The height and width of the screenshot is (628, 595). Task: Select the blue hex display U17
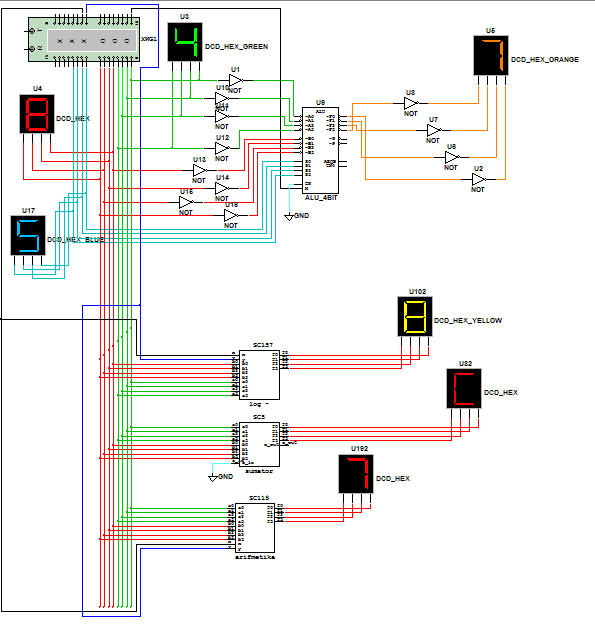click(x=28, y=236)
